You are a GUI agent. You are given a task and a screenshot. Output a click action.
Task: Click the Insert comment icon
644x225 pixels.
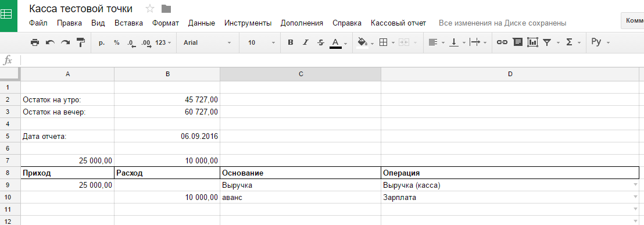[x=517, y=42]
